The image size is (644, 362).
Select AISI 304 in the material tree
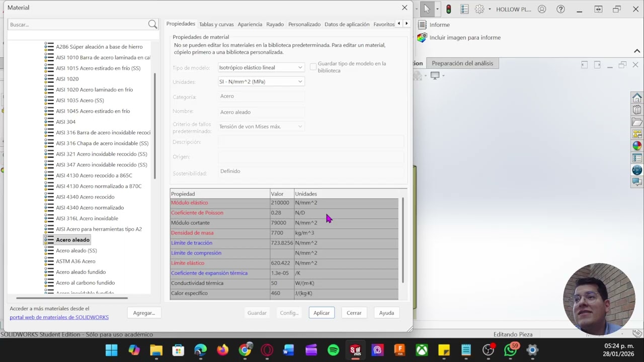click(x=66, y=122)
